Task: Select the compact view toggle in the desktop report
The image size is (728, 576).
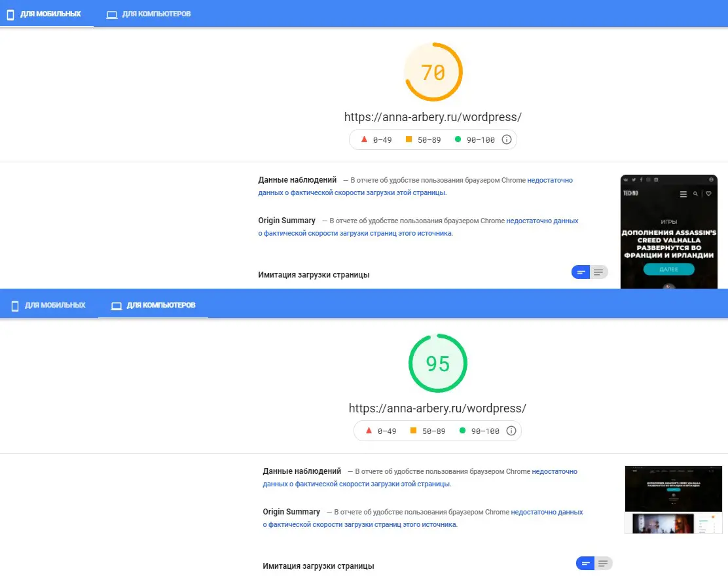Action: tap(585, 564)
